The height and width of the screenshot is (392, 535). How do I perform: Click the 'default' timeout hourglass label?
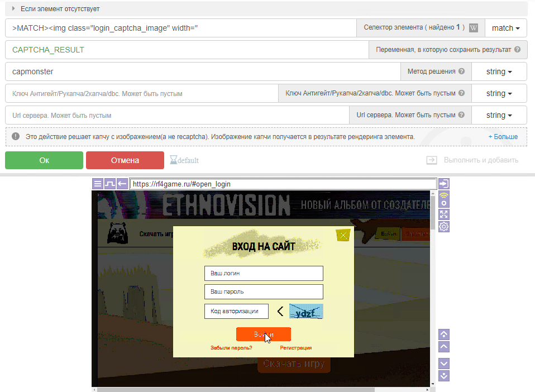point(184,160)
